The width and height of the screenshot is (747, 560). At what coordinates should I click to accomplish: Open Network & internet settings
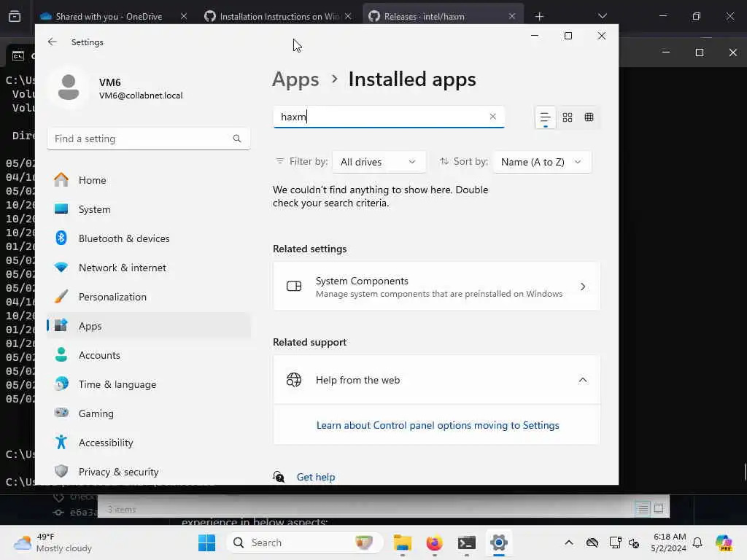[x=149, y=268]
